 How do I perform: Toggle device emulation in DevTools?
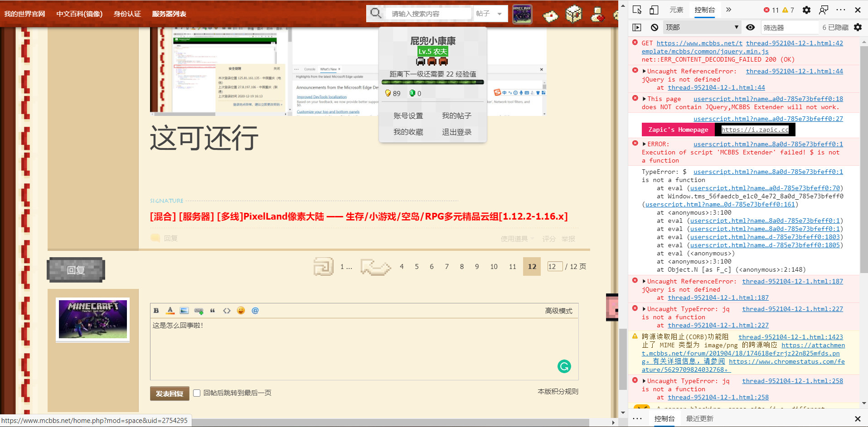point(654,10)
